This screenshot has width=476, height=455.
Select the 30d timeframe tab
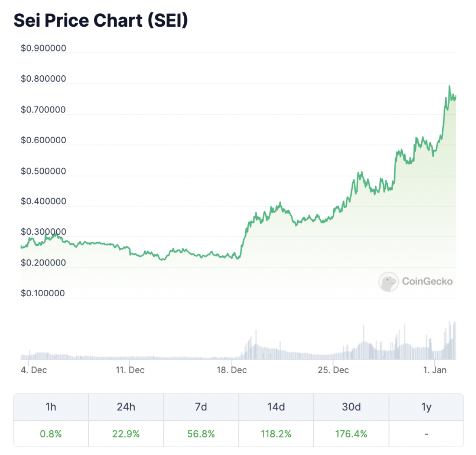351,407
